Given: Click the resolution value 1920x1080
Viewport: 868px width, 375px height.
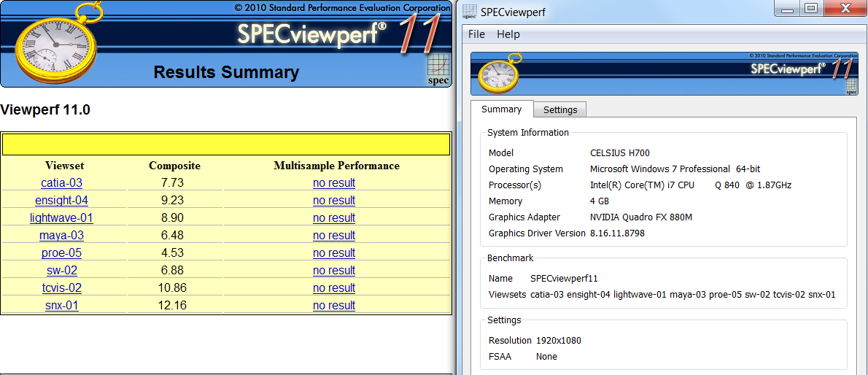Looking at the screenshot, I should (x=559, y=340).
